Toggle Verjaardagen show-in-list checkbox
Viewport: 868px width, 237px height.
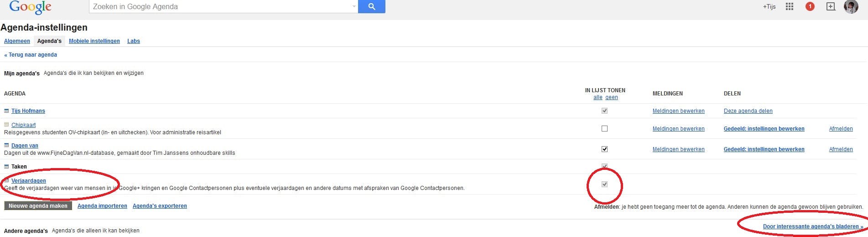coord(604,184)
